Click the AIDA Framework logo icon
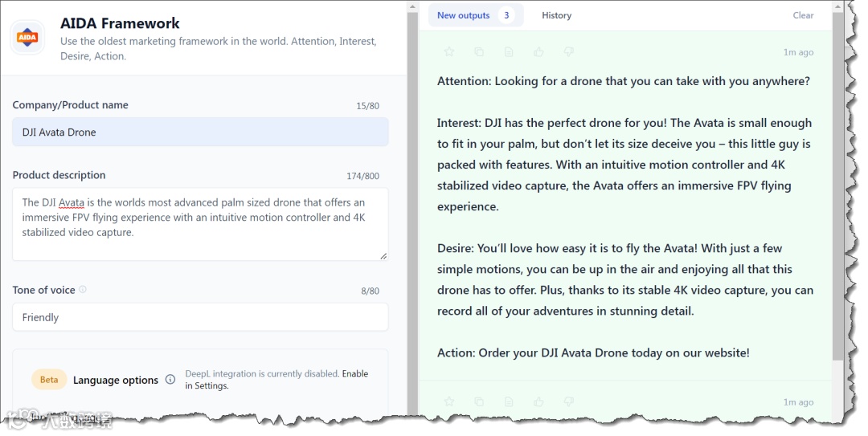This screenshot has height=436, width=868. 27,38
